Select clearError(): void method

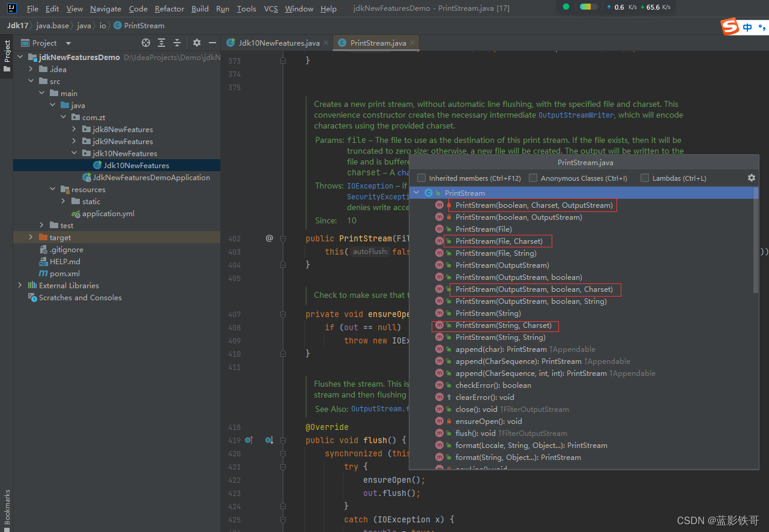(484, 397)
